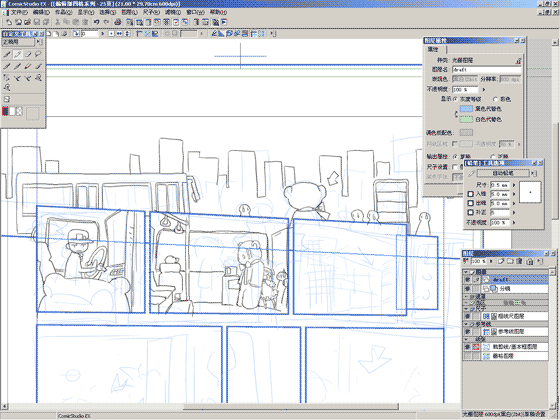Collapse the 图像 layer group

coord(466,272)
